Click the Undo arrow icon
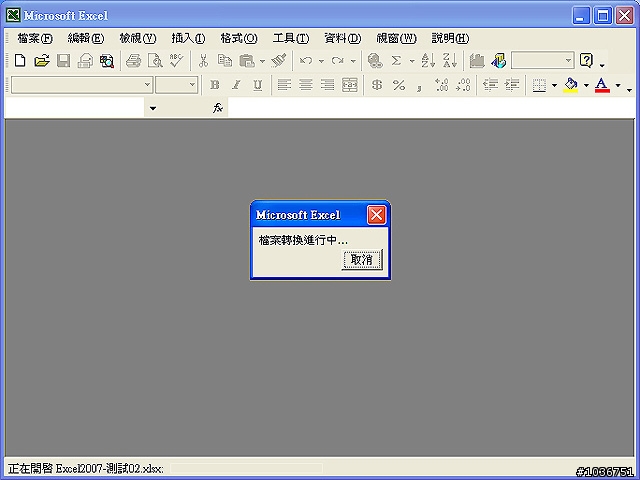This screenshot has width=640, height=480. pos(306,61)
